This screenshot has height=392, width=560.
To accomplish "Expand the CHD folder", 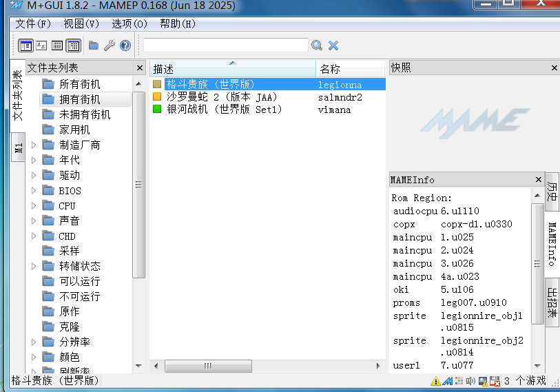I will pos(34,236).
